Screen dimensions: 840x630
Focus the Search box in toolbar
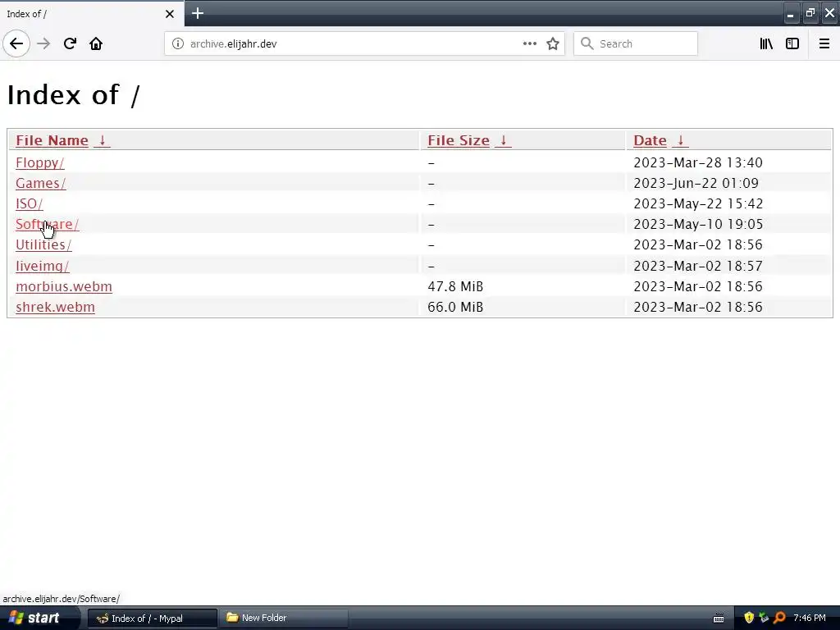[x=636, y=43]
